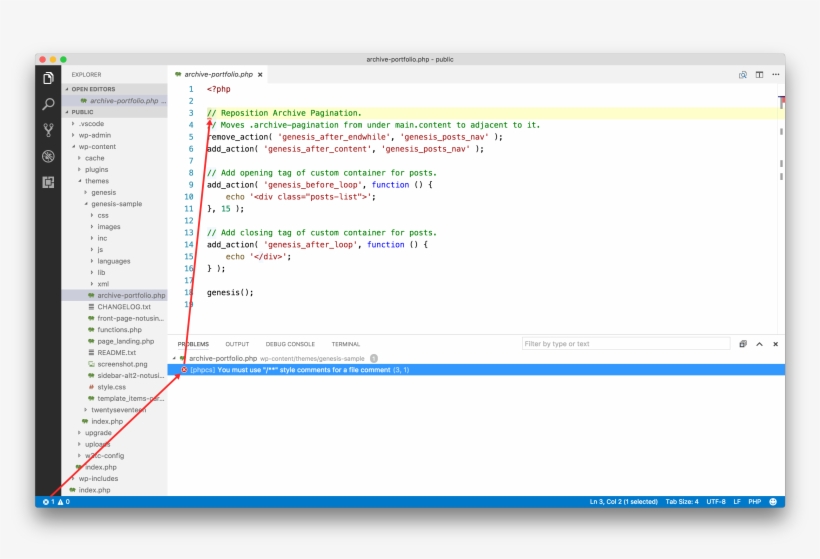Click the Open Changes icon in editor toolbar
820x559 pixels.
[x=743, y=75]
